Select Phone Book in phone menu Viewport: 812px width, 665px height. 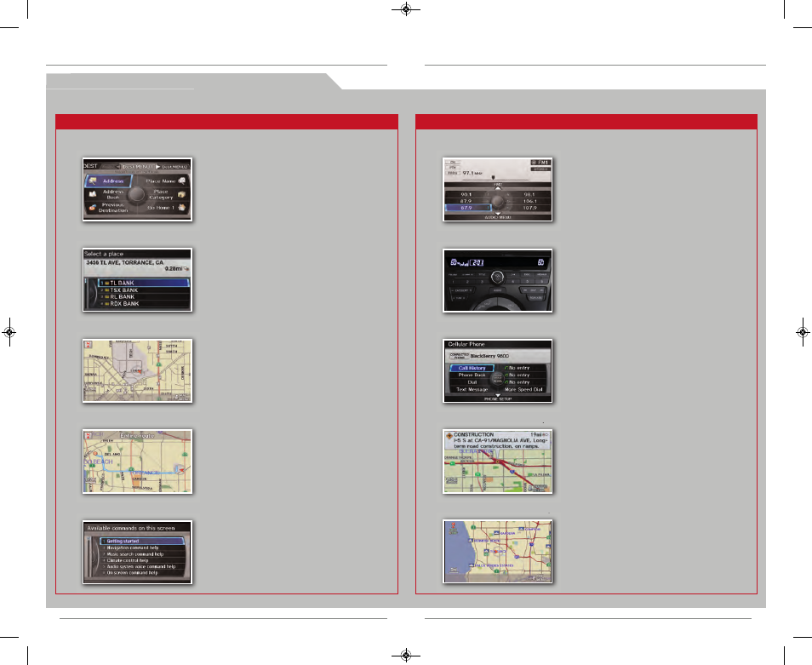(x=472, y=375)
